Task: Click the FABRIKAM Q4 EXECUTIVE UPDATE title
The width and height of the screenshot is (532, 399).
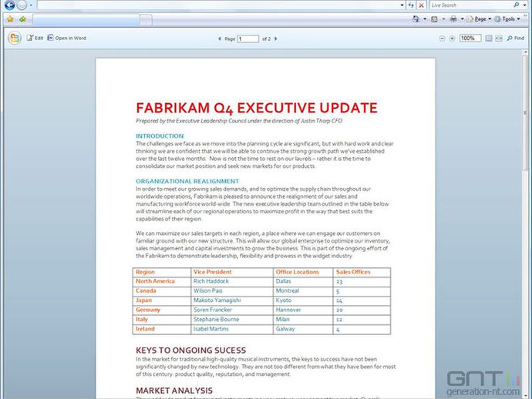Action: [257, 108]
